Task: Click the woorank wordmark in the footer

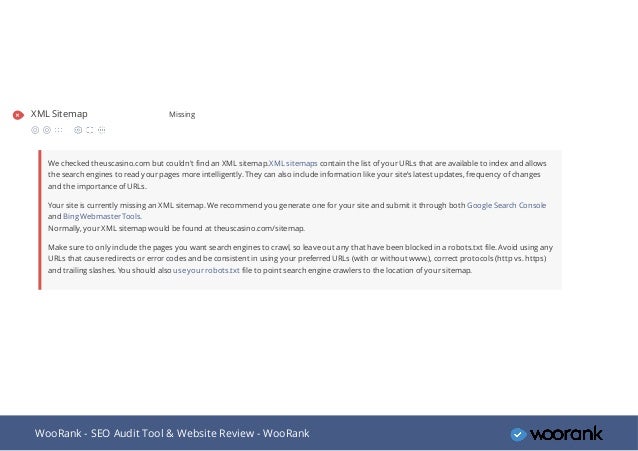Action: coord(566,433)
